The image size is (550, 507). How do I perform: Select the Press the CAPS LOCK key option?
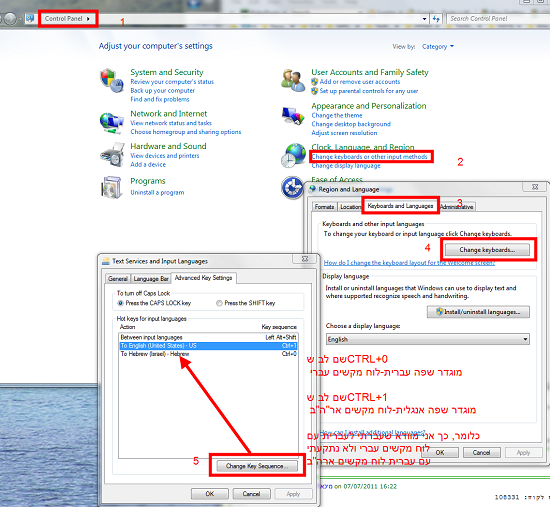(x=121, y=303)
